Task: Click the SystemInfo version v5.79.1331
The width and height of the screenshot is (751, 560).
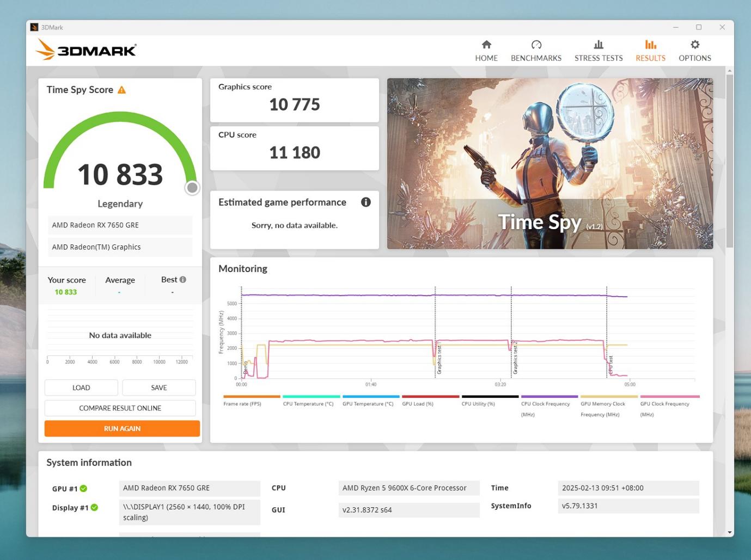Action: (x=628, y=506)
